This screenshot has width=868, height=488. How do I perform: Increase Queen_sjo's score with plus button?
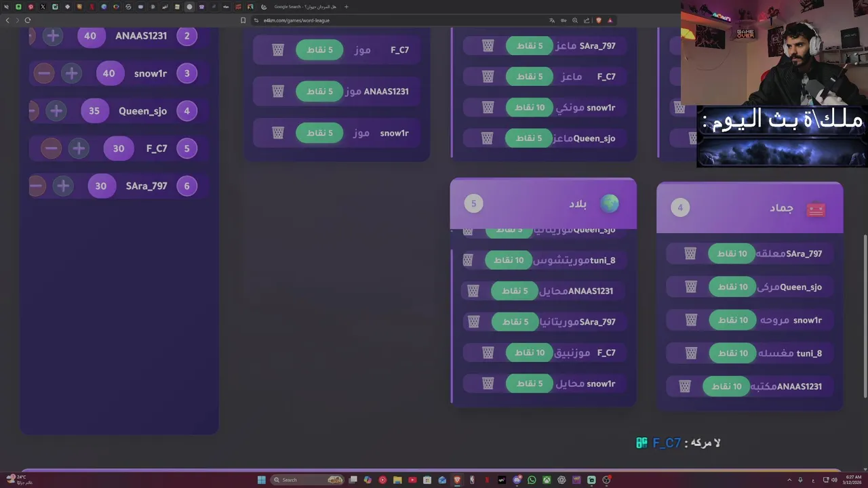pos(56,110)
